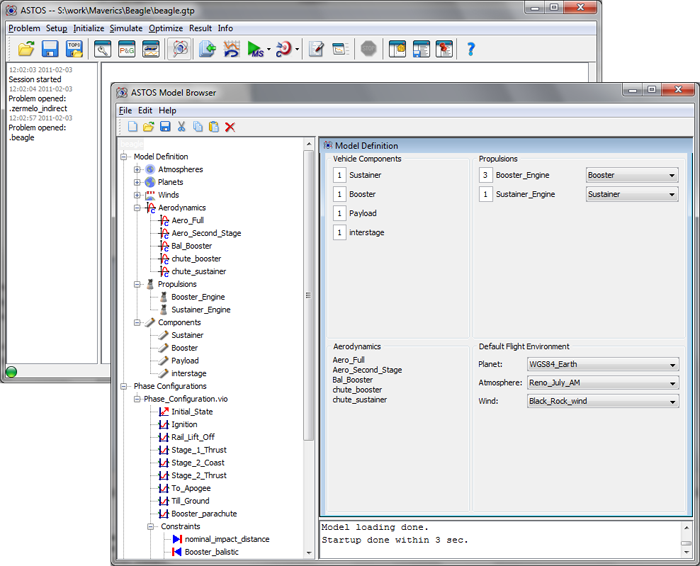Open the Initialize menu
The image size is (700, 566).
pos(88,28)
